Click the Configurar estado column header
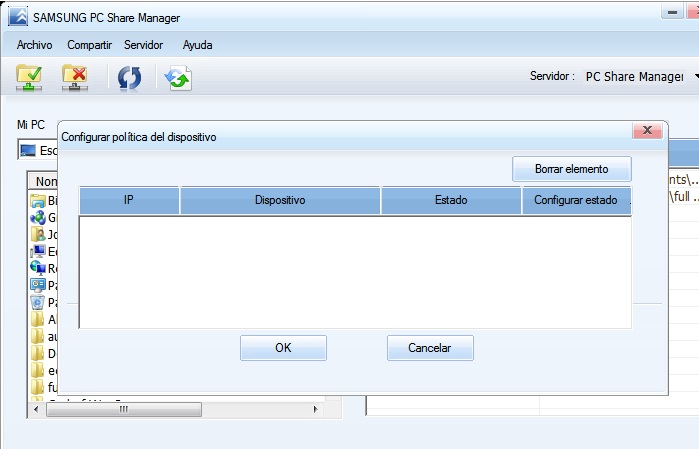699x449 pixels. pos(576,200)
